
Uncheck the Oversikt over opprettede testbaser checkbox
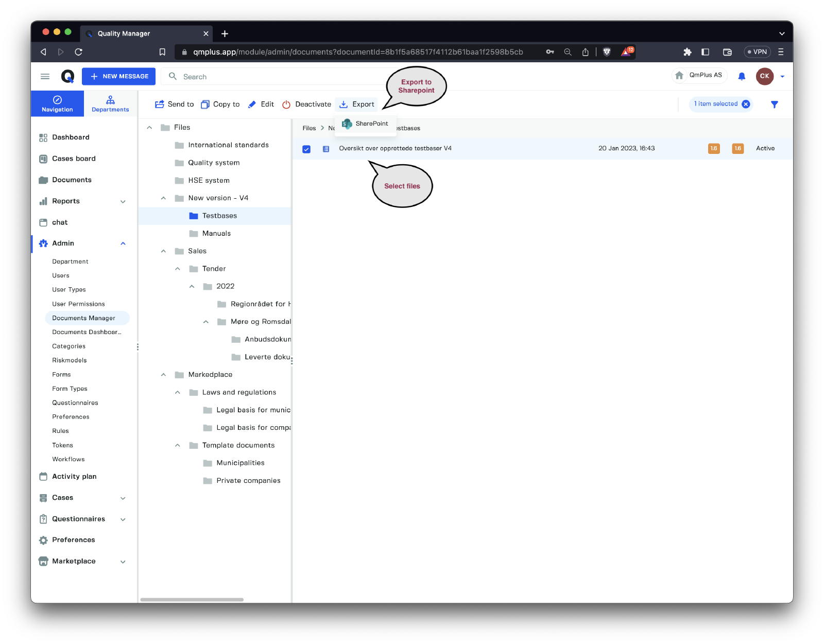306,149
